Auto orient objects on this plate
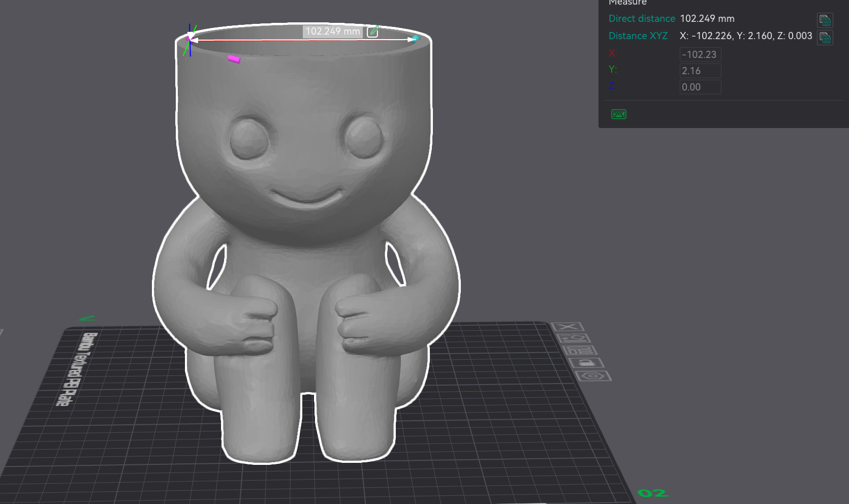 [573, 338]
